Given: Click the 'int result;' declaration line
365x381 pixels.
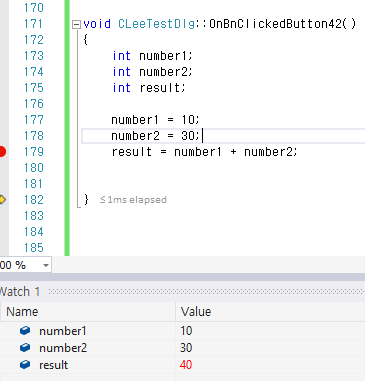Looking at the screenshot, I should (x=149, y=88).
